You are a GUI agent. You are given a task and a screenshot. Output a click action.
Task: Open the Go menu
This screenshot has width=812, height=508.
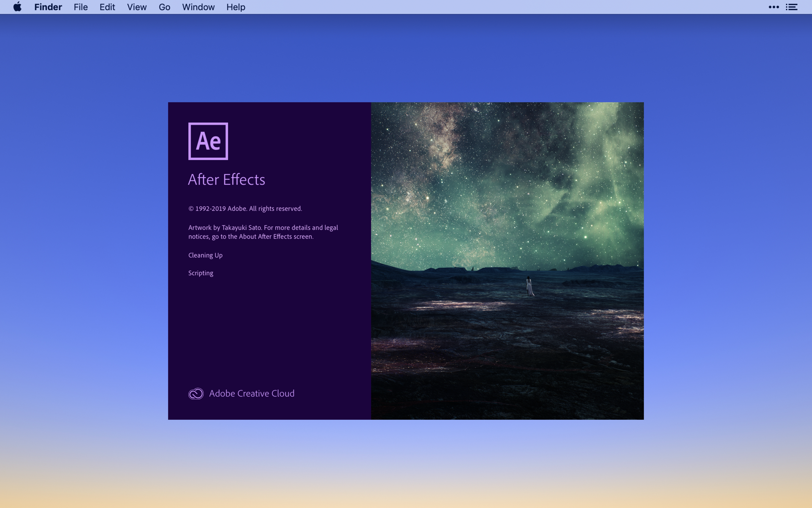pyautogui.click(x=164, y=7)
